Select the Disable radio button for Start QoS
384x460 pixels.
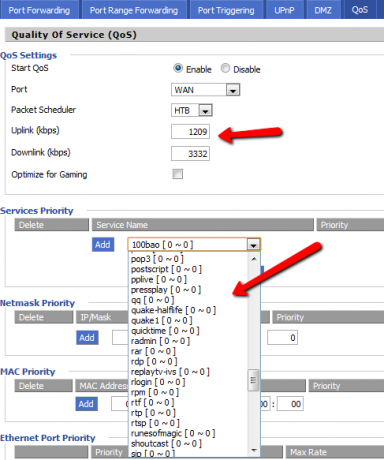(225, 68)
